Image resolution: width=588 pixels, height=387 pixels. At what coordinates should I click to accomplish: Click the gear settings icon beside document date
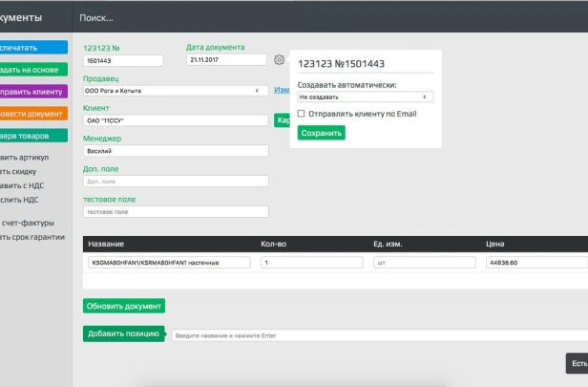pyautogui.click(x=280, y=59)
